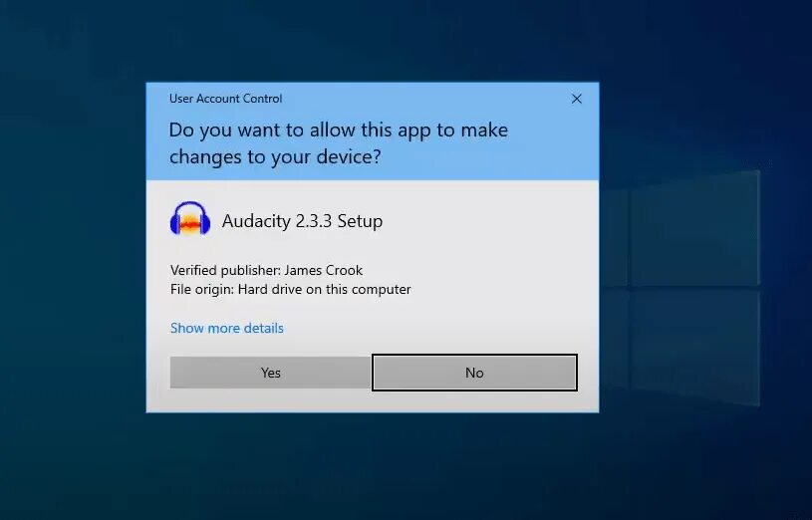
Task: Click the Verified publisher: James Crook line
Action: 266,270
